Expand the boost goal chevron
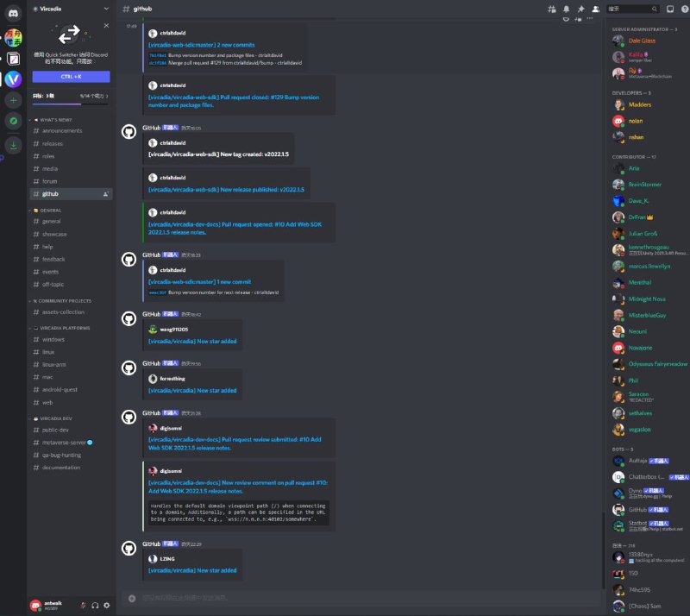 (107, 96)
